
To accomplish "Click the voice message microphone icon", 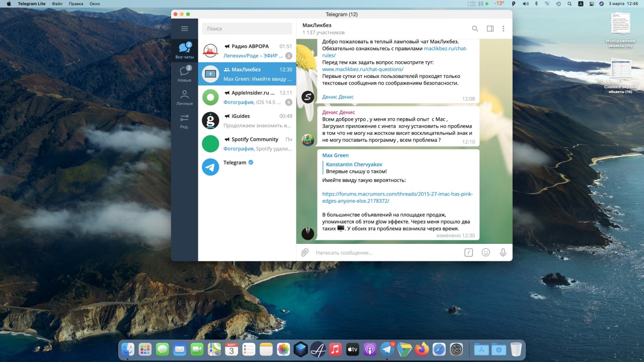I will coord(503,252).
